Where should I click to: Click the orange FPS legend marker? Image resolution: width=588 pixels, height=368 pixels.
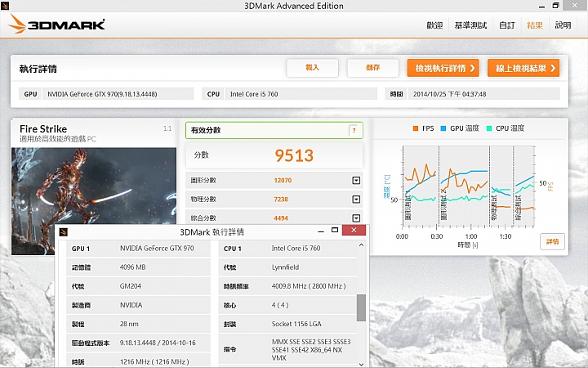pyautogui.click(x=416, y=128)
